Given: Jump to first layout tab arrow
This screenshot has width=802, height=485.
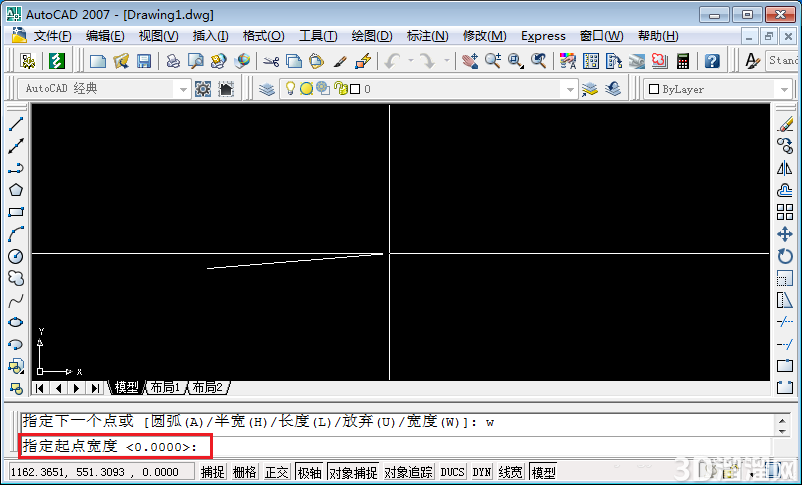Looking at the screenshot, I should [40, 388].
